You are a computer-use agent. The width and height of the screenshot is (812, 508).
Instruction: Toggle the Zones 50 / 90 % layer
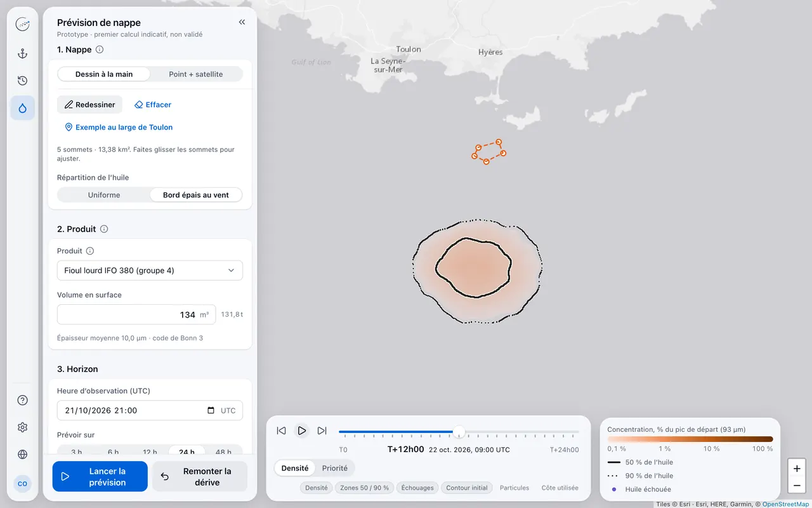point(365,488)
